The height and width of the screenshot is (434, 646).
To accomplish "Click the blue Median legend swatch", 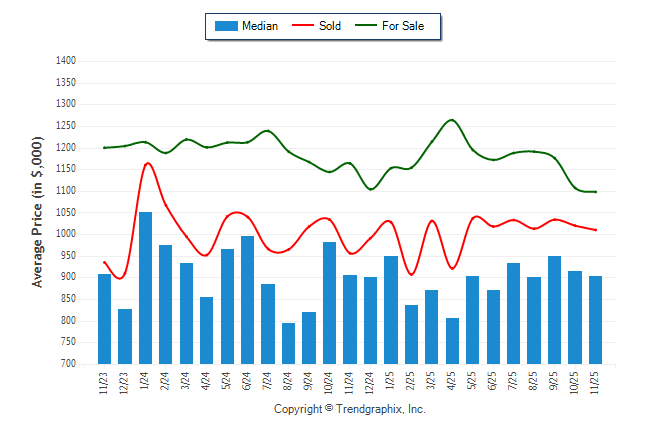I will 225,26.
